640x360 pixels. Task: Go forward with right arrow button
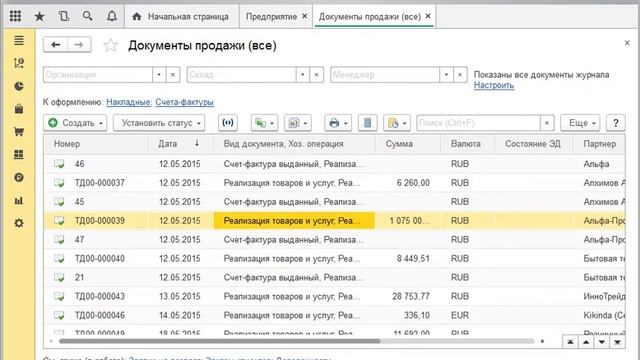click(79, 44)
